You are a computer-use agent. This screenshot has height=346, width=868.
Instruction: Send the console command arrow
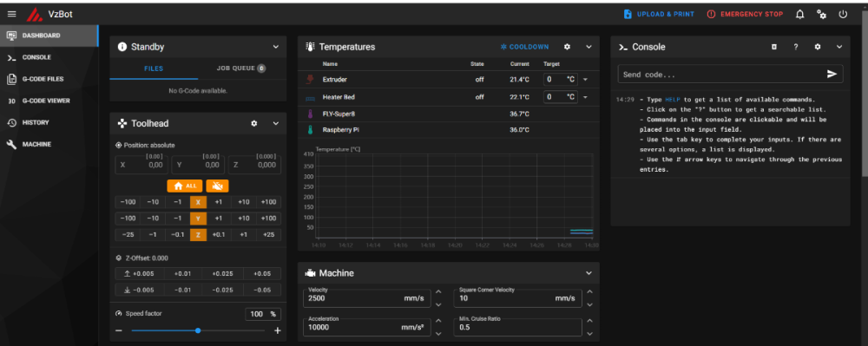pyautogui.click(x=832, y=74)
